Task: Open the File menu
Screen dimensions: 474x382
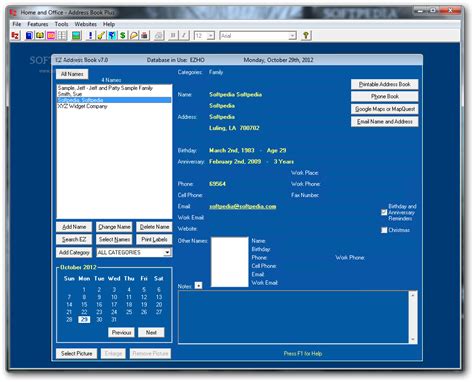Action: [17, 24]
